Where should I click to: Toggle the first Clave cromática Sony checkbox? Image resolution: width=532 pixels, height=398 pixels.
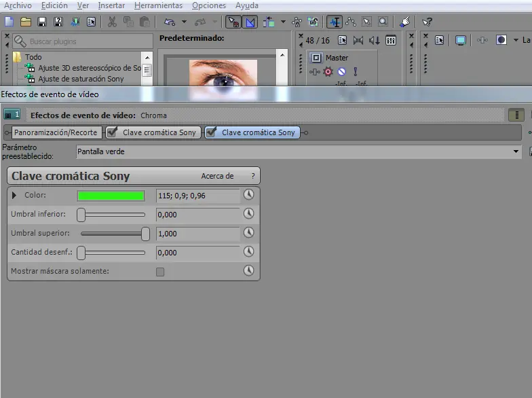(113, 132)
